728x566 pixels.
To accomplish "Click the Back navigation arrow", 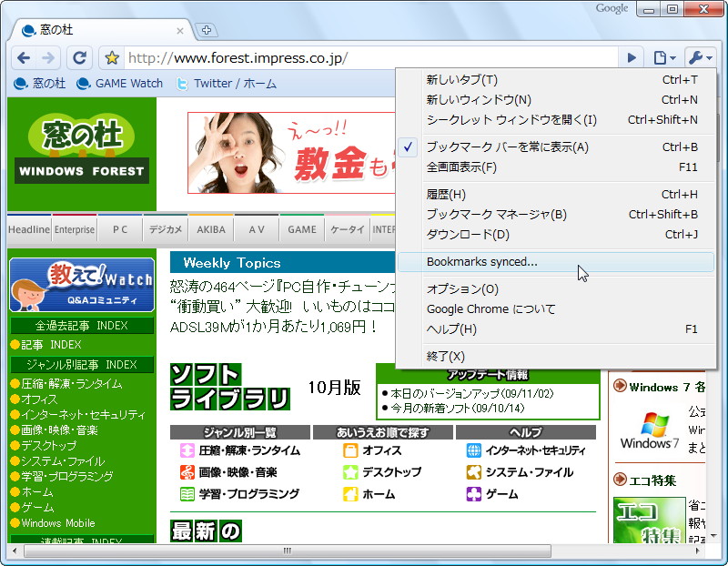I will pyautogui.click(x=25, y=57).
